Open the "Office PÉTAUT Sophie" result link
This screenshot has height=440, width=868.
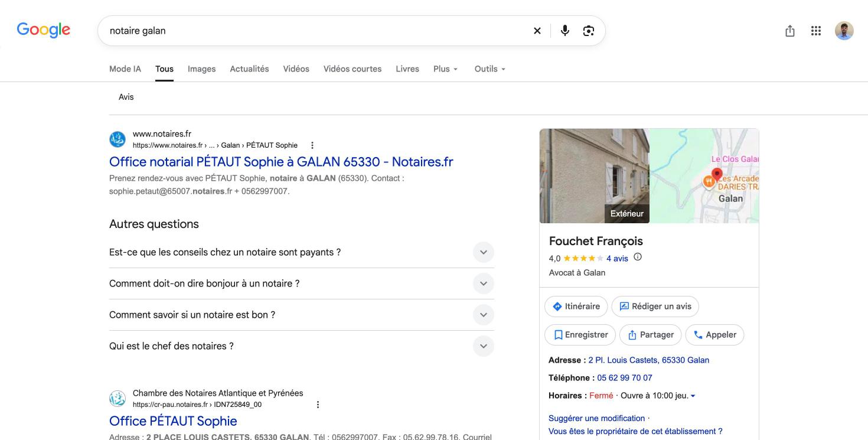tap(173, 421)
